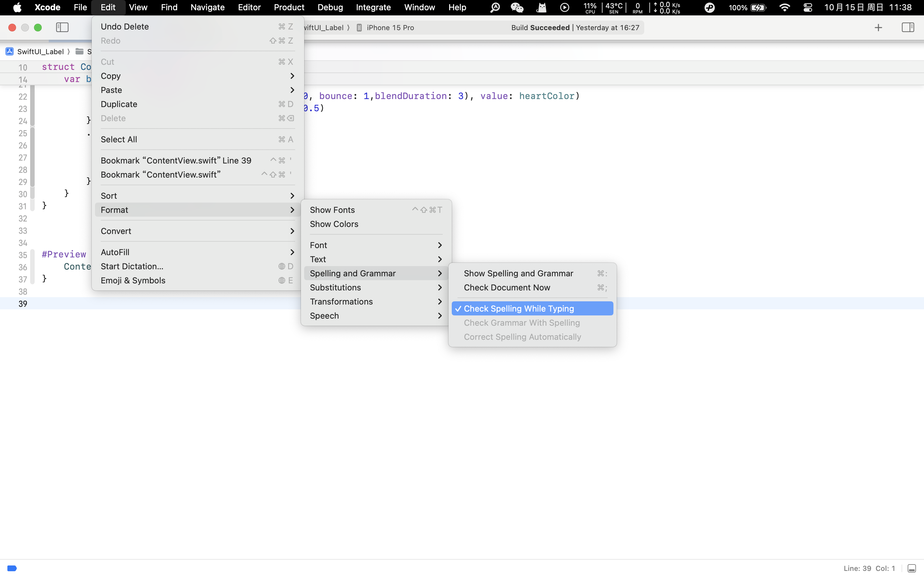Open Control Center icon in menu bar

pyautogui.click(x=808, y=7)
